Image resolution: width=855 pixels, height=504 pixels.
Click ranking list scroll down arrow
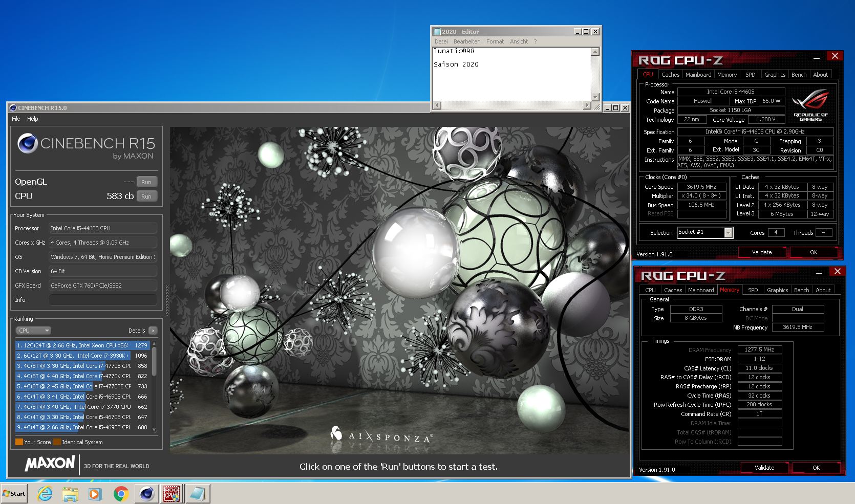(154, 430)
